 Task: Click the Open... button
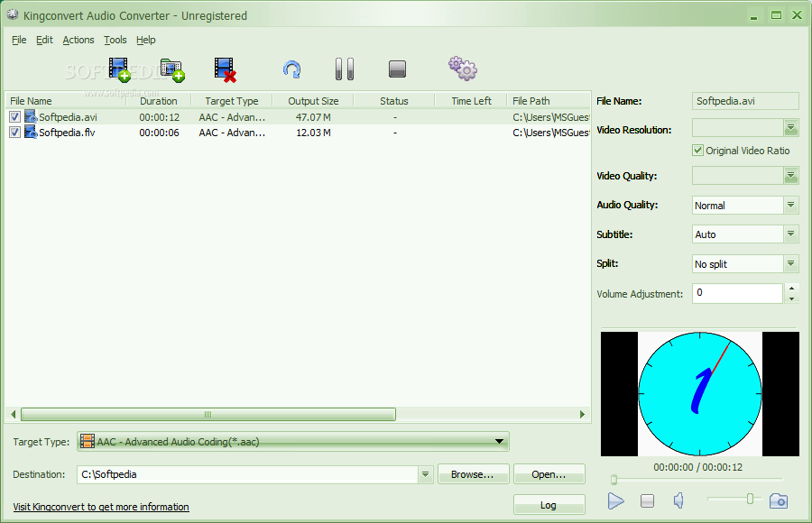549,474
